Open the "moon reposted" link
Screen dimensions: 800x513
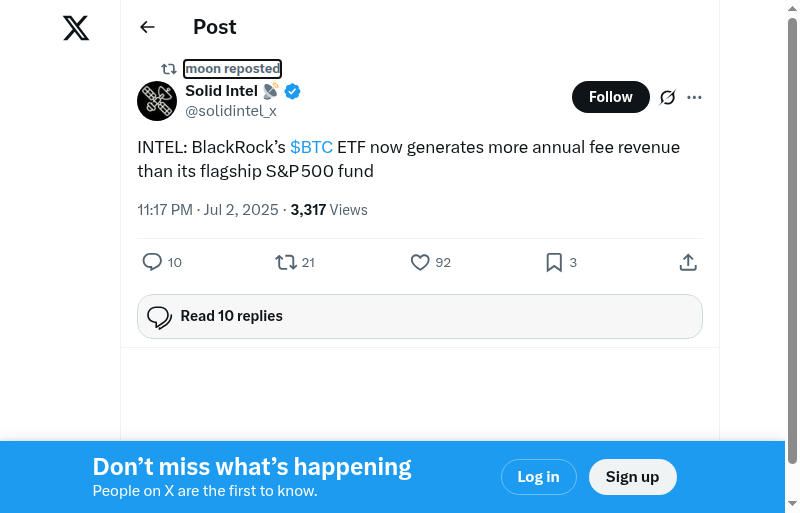[232, 69]
